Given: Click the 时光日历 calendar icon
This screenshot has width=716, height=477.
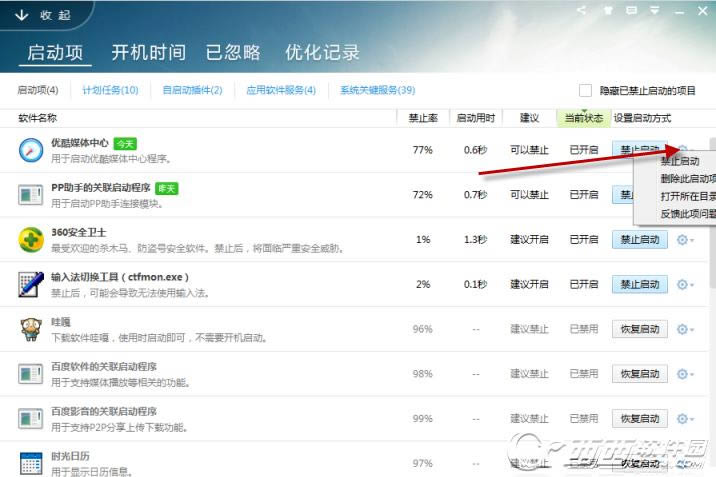Looking at the screenshot, I should click(31, 463).
